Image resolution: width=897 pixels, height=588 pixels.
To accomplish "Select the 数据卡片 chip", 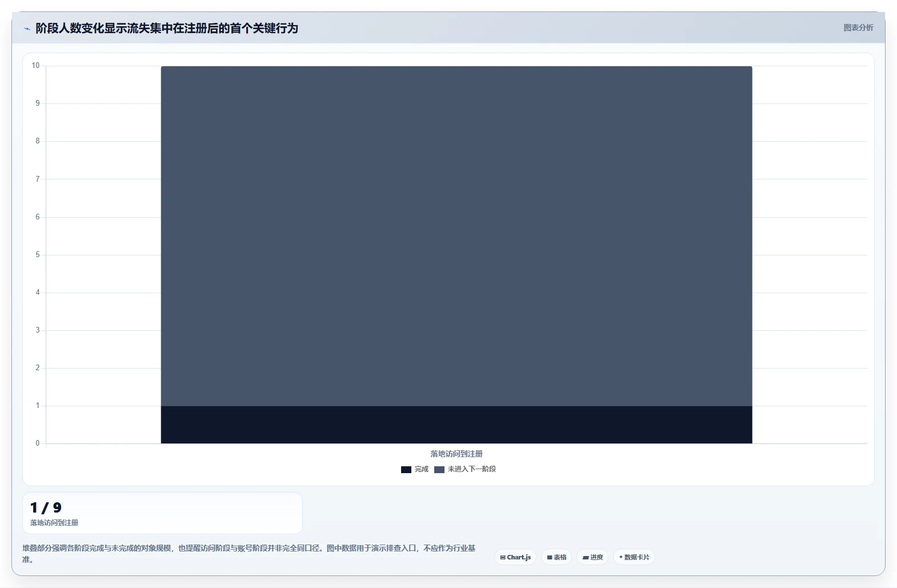I will pos(634,557).
